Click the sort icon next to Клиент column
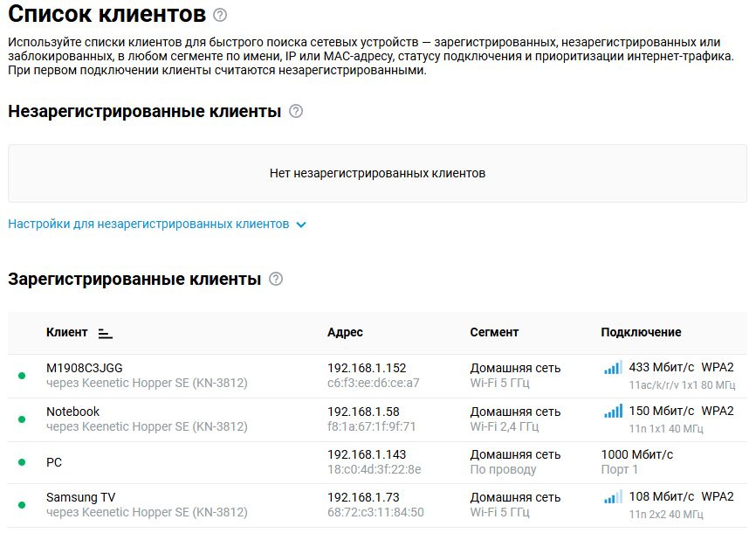 click(x=106, y=333)
